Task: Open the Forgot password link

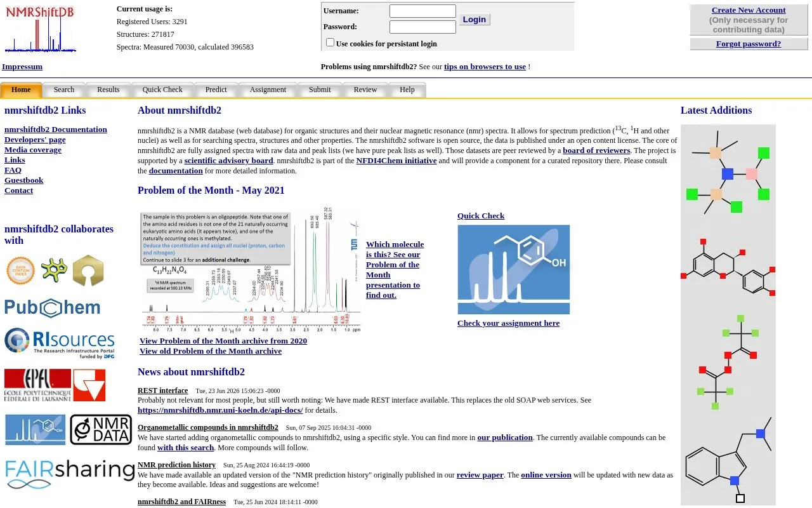Action: point(749,44)
